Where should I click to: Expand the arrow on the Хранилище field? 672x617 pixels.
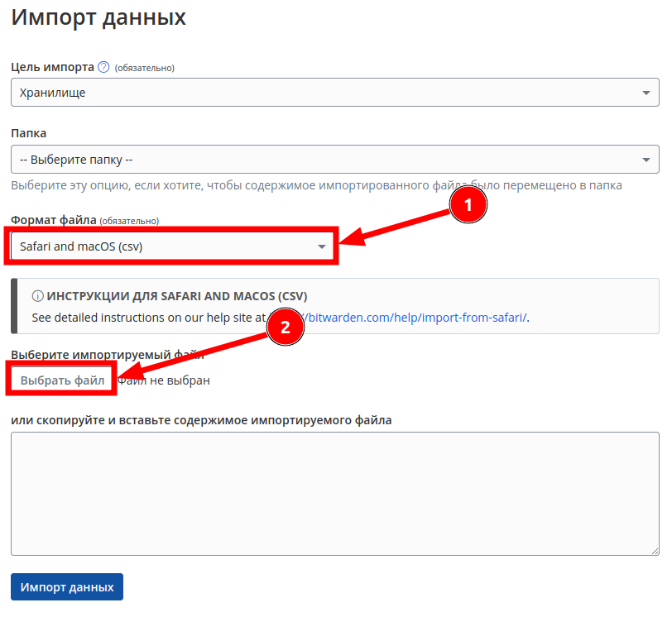coord(646,93)
